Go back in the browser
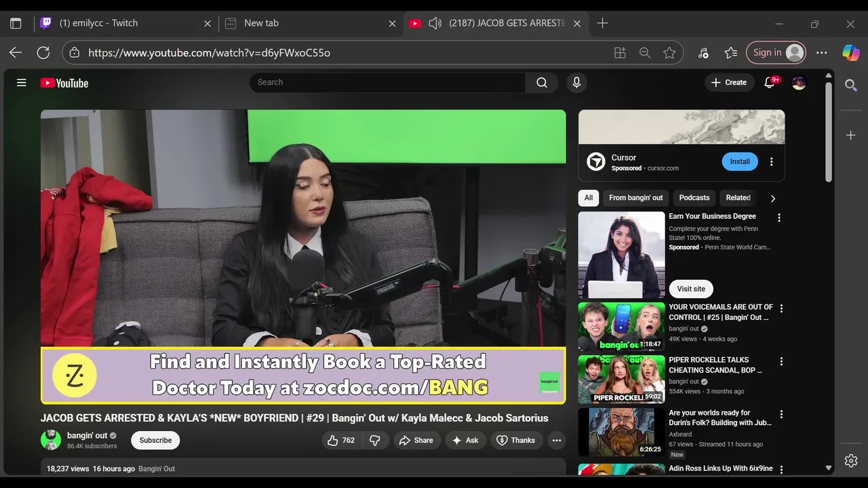Image resolution: width=868 pixels, height=488 pixels. click(16, 53)
